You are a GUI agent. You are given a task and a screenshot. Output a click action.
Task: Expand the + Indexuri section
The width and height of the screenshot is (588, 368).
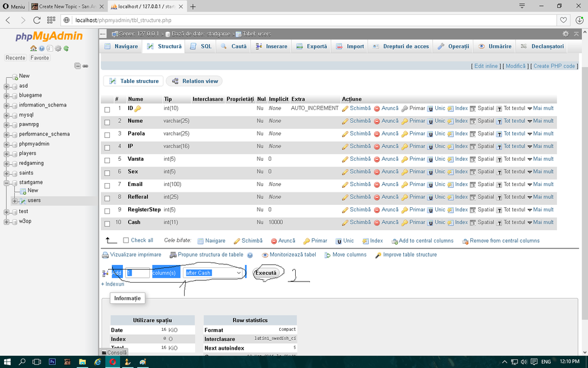click(112, 284)
